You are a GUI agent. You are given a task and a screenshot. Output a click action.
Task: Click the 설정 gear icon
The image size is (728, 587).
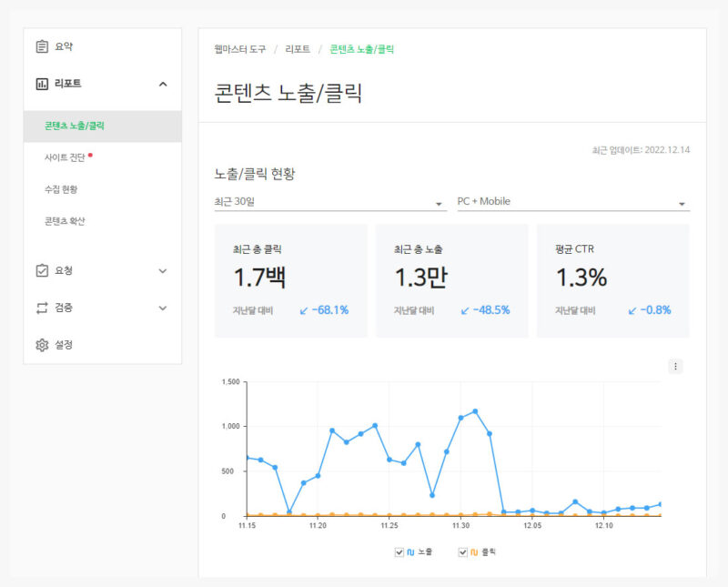click(42, 345)
